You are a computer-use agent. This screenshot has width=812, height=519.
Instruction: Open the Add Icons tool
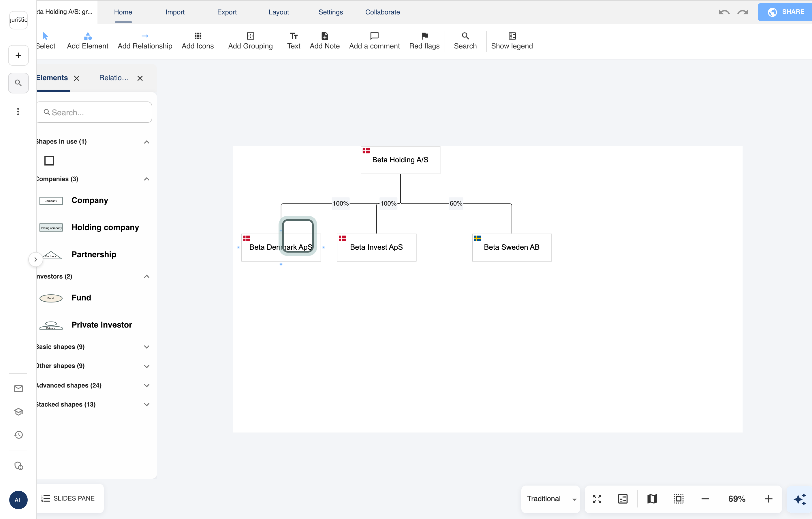point(198,41)
